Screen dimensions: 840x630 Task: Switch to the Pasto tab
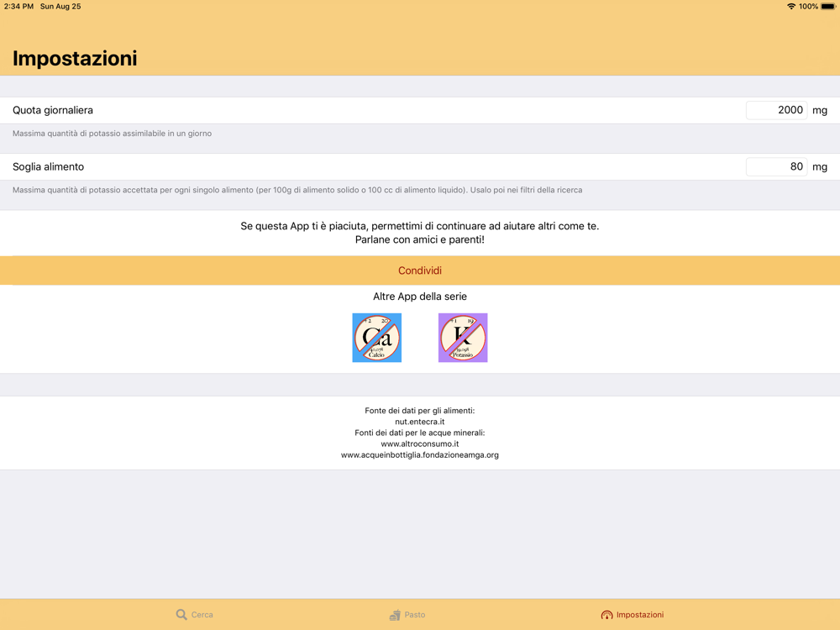(407, 615)
